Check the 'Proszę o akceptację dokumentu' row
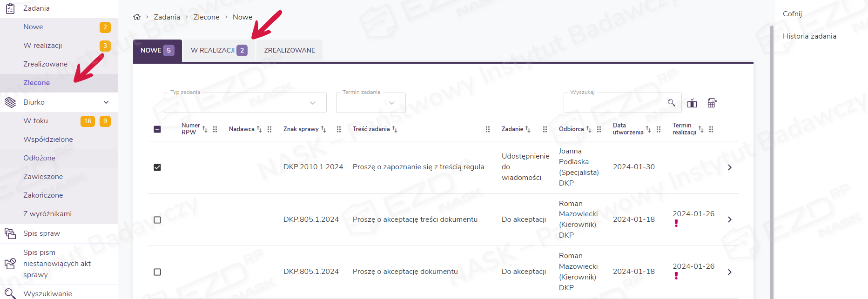This screenshot has height=299, width=868. pos(157,272)
